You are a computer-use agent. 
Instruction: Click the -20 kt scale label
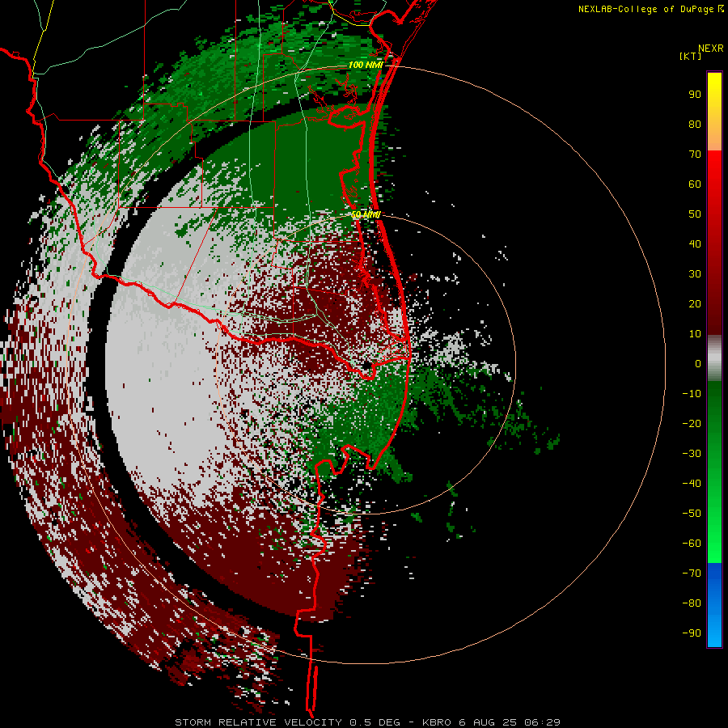[692, 424]
